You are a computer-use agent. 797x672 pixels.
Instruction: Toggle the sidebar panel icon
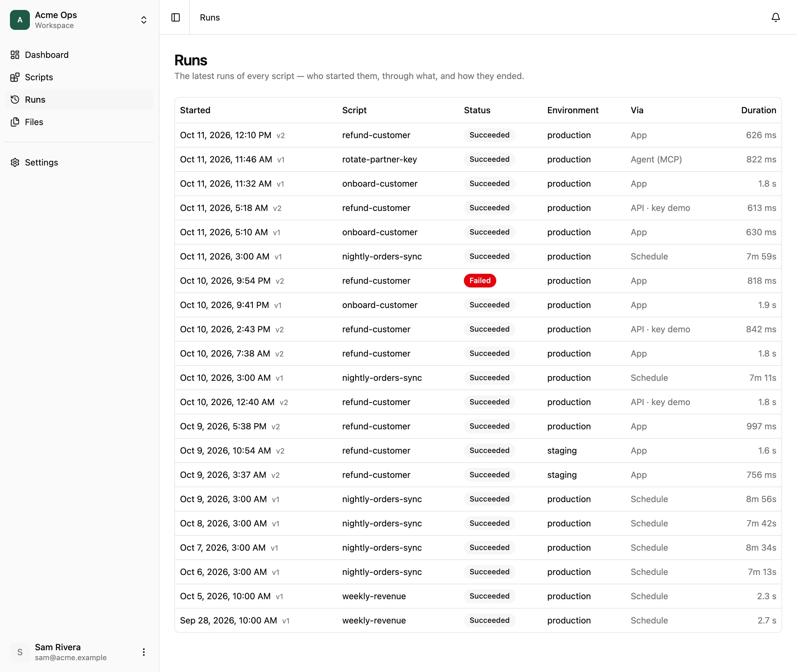[x=175, y=17]
